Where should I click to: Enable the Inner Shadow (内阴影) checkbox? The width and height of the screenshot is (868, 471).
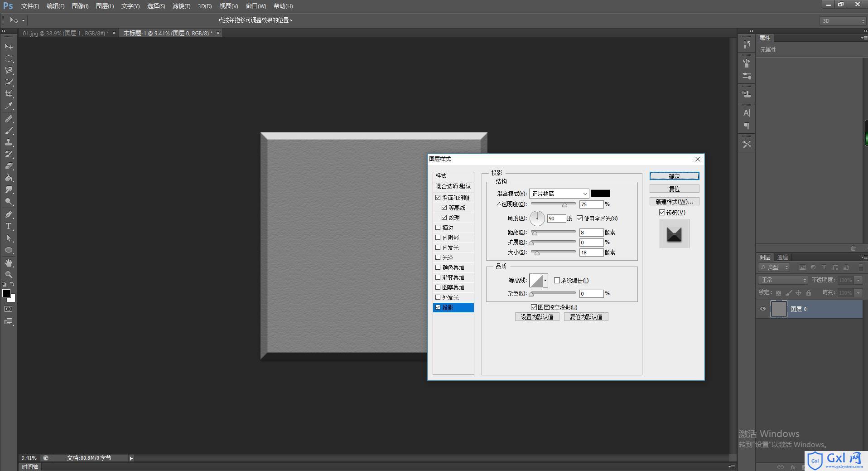coord(438,238)
